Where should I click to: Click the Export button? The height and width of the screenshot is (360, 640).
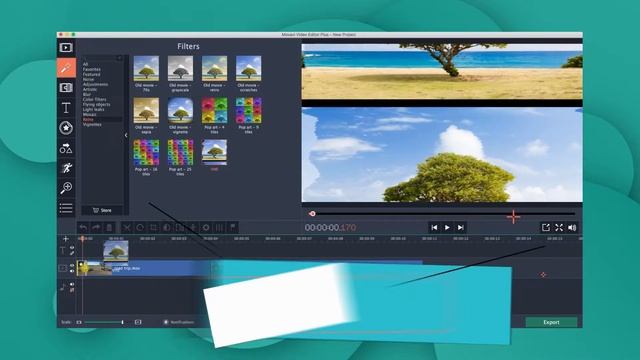551,322
